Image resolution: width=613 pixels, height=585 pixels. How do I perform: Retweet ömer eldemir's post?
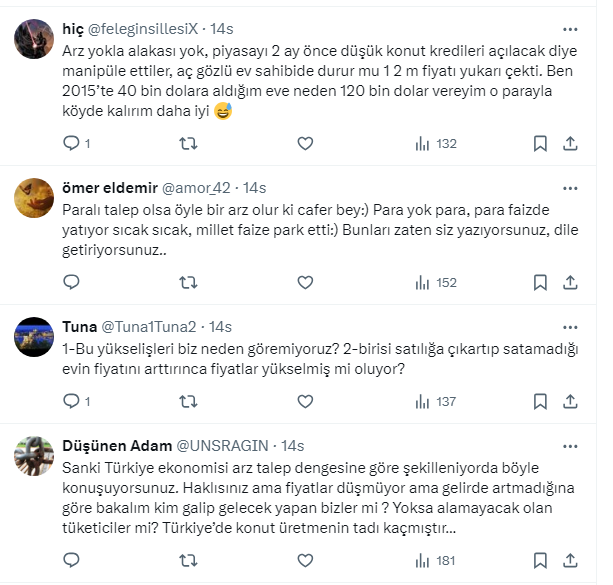click(x=187, y=283)
